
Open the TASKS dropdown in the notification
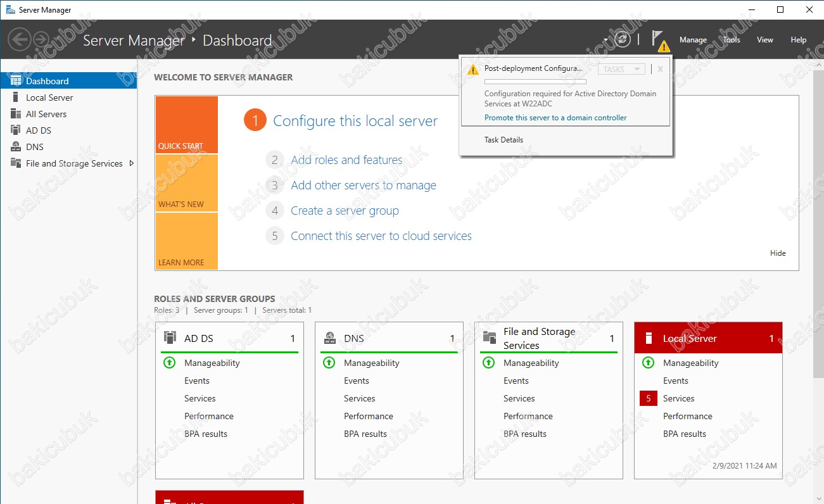point(621,69)
